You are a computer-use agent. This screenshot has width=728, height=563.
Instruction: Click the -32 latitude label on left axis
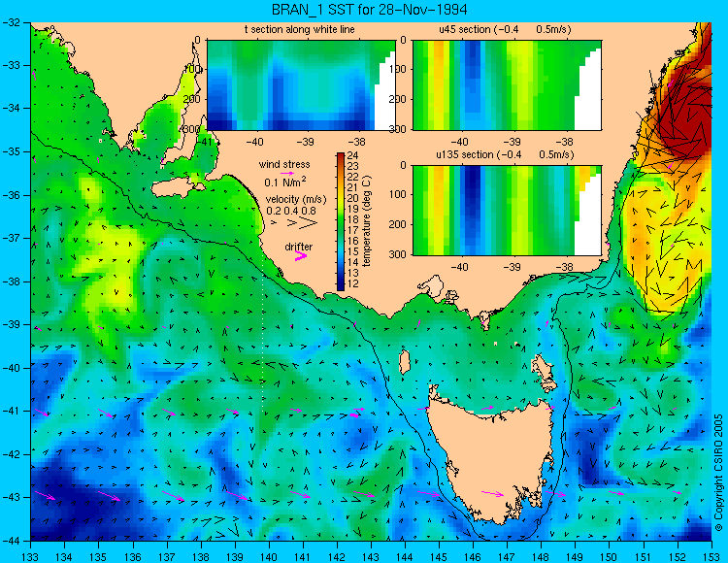click(12, 22)
